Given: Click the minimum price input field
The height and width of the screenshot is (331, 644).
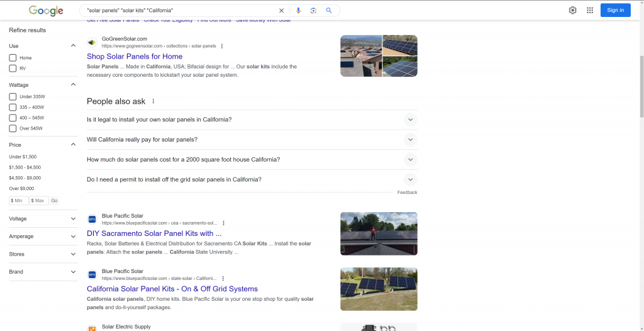Looking at the screenshot, I should (x=19, y=201).
